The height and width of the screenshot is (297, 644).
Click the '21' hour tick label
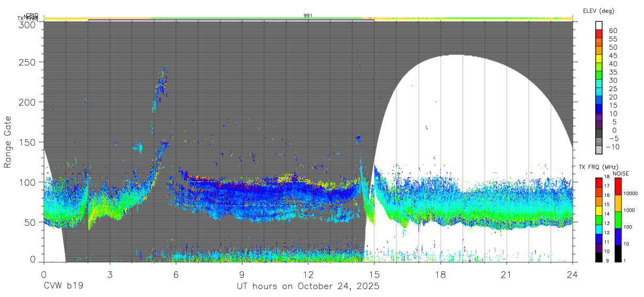tap(507, 274)
